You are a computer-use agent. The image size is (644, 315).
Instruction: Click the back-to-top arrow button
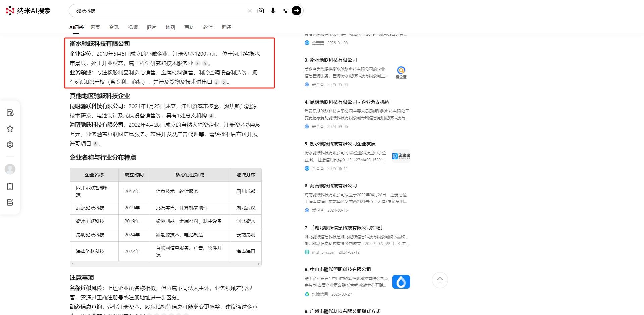[440, 280]
